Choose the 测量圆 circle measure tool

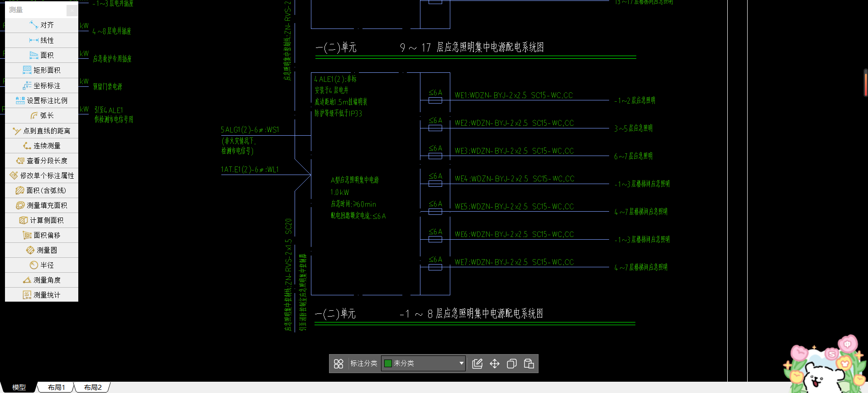pos(42,250)
